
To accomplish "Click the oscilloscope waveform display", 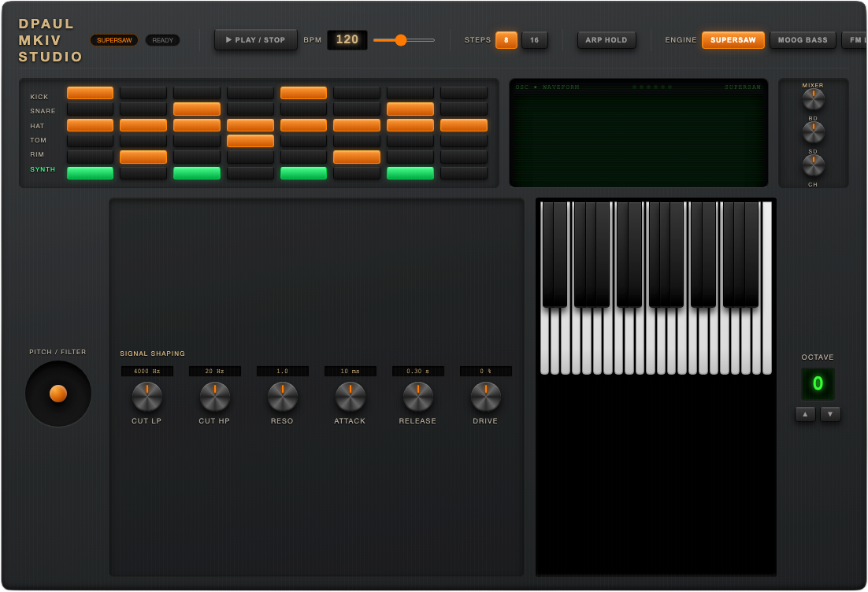I will [638, 133].
